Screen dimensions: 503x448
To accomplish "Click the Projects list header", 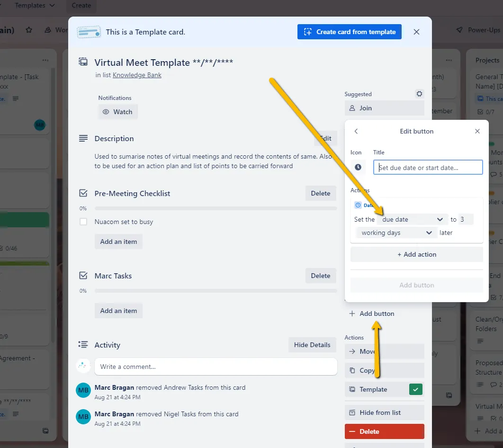I will 487,60.
